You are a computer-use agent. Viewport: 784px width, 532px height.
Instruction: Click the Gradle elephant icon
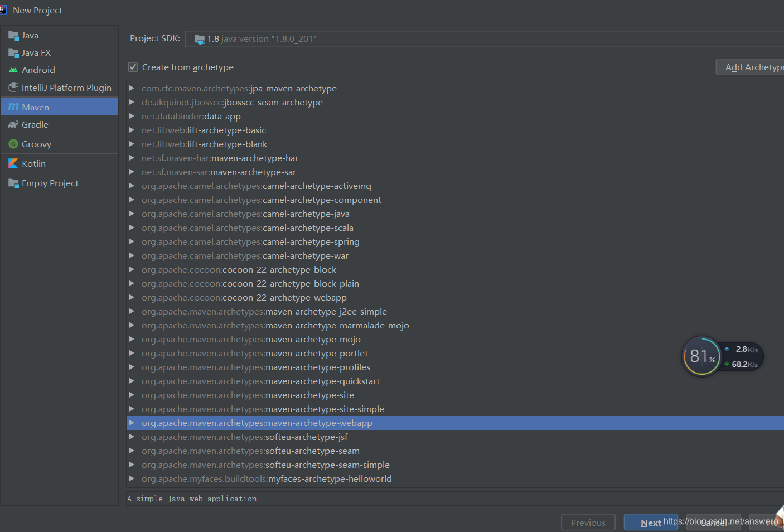[13, 125]
